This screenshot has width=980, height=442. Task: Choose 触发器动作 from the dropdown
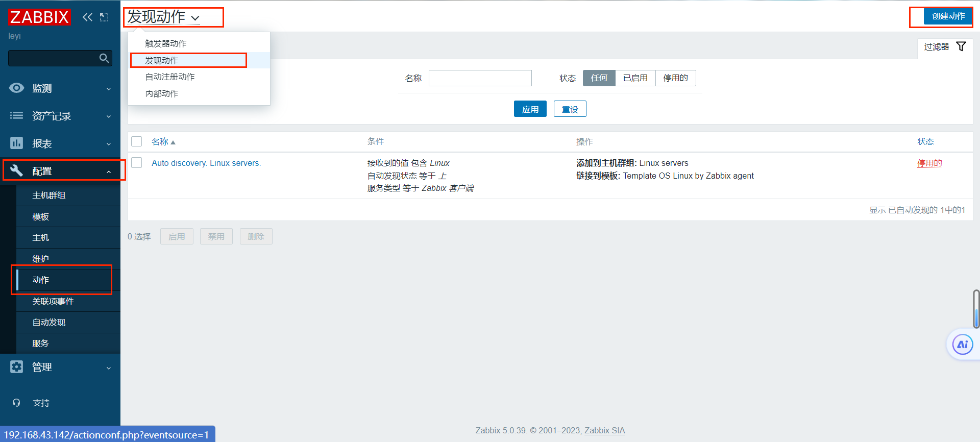click(199, 43)
